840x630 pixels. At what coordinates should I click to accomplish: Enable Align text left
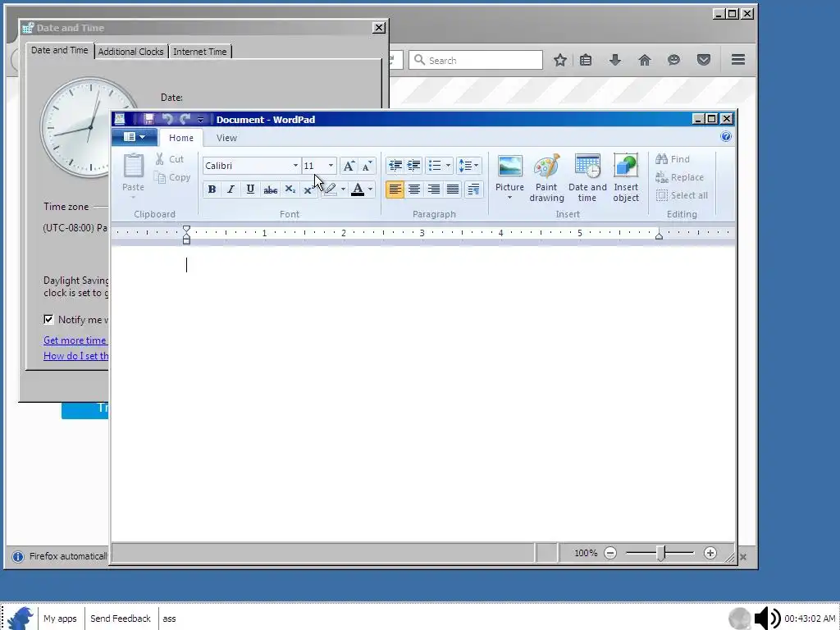point(395,189)
